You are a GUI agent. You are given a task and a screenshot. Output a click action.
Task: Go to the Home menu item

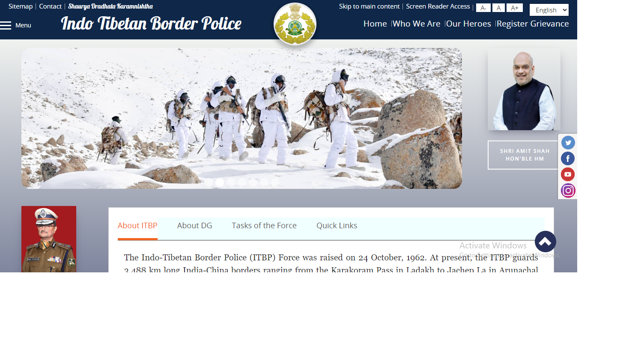375,24
